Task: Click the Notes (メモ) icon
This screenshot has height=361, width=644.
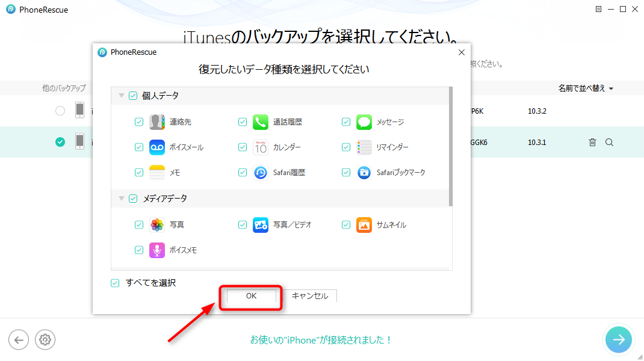Action: [x=157, y=173]
